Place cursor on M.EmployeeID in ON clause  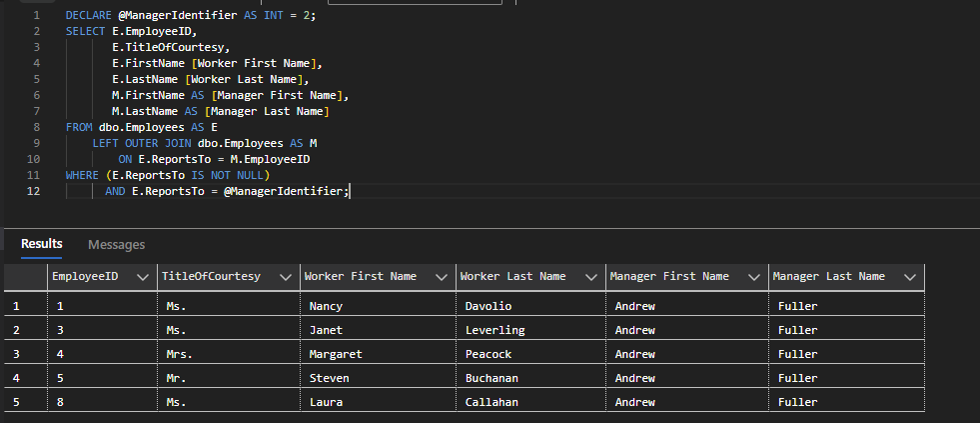click(270, 159)
